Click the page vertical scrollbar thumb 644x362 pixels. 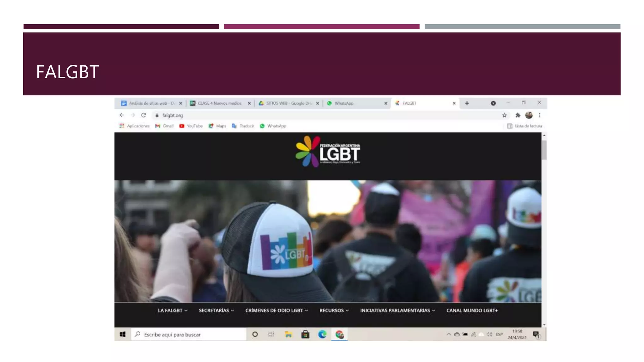pyautogui.click(x=544, y=150)
